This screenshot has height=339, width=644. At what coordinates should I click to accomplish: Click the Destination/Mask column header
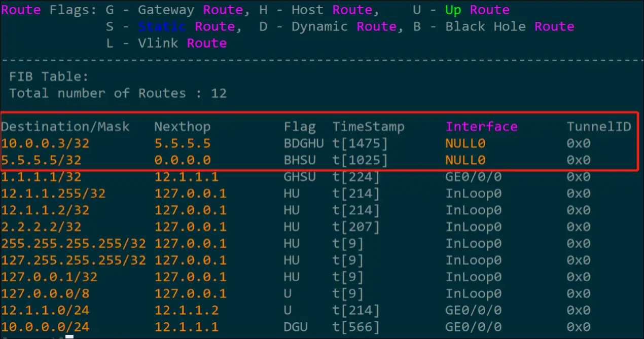coord(65,127)
